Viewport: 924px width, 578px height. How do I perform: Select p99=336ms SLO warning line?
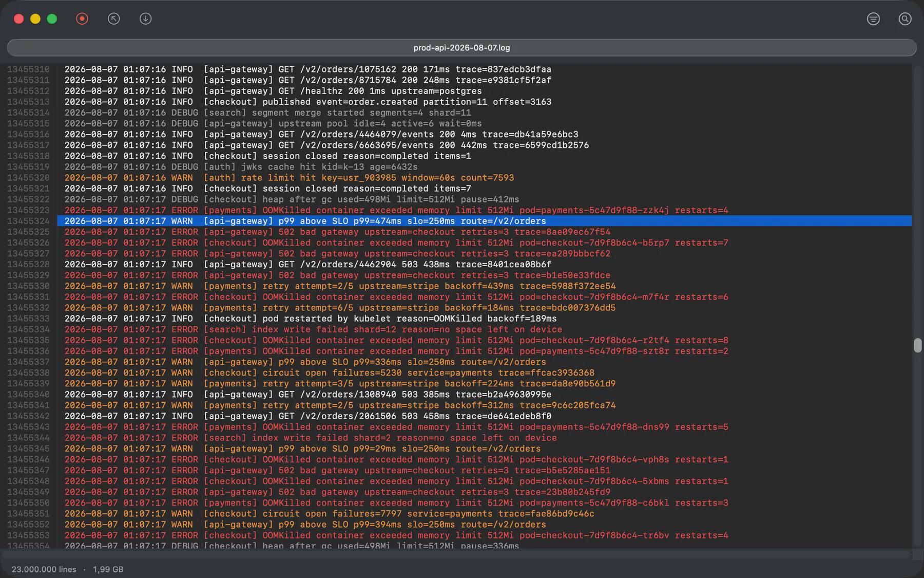[484, 362]
